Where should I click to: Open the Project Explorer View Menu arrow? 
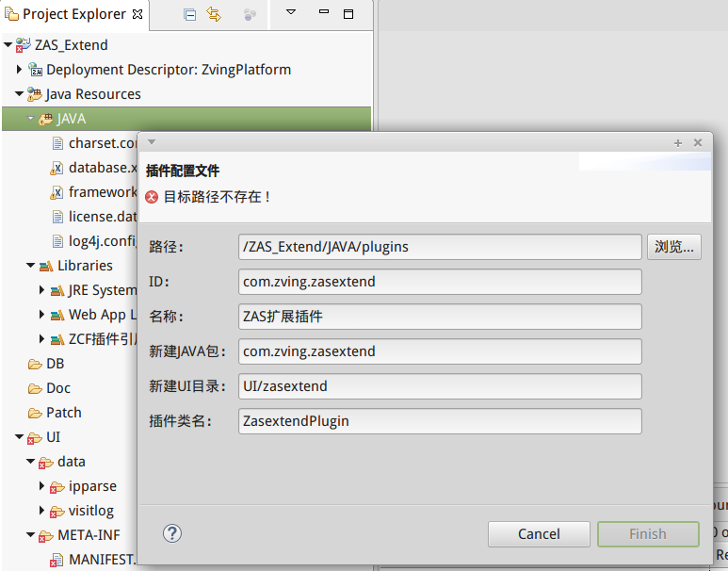pos(290,13)
